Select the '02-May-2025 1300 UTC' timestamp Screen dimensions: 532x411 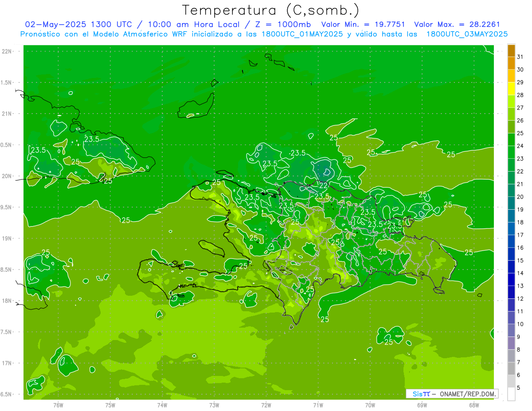coord(78,24)
